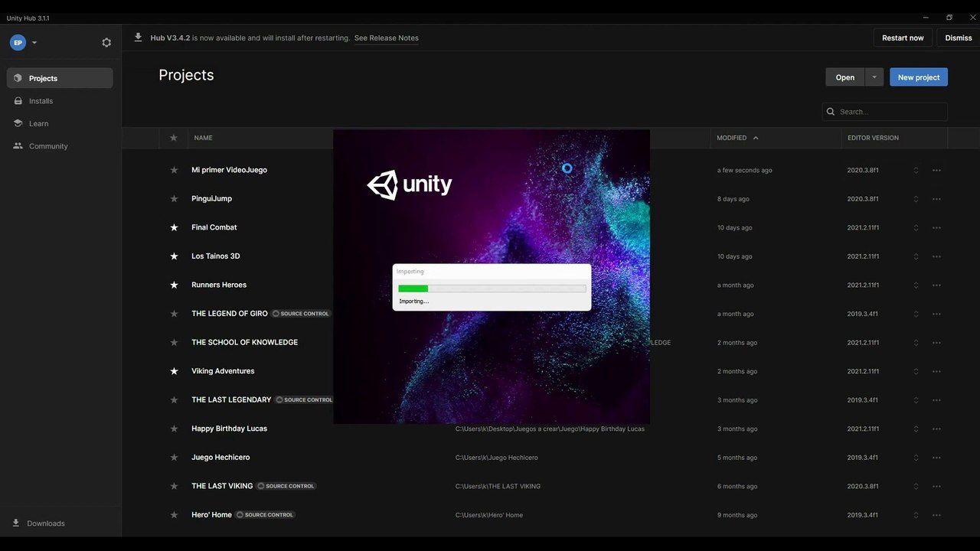Open the Downloads panel
The height and width of the screenshot is (551, 980).
(x=38, y=523)
